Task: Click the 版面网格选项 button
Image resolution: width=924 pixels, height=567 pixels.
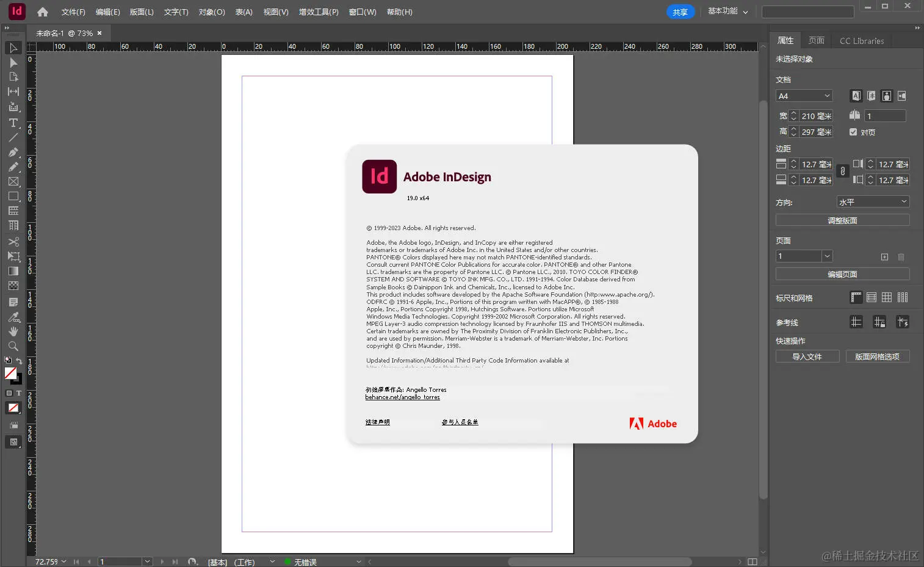Action: tap(878, 356)
